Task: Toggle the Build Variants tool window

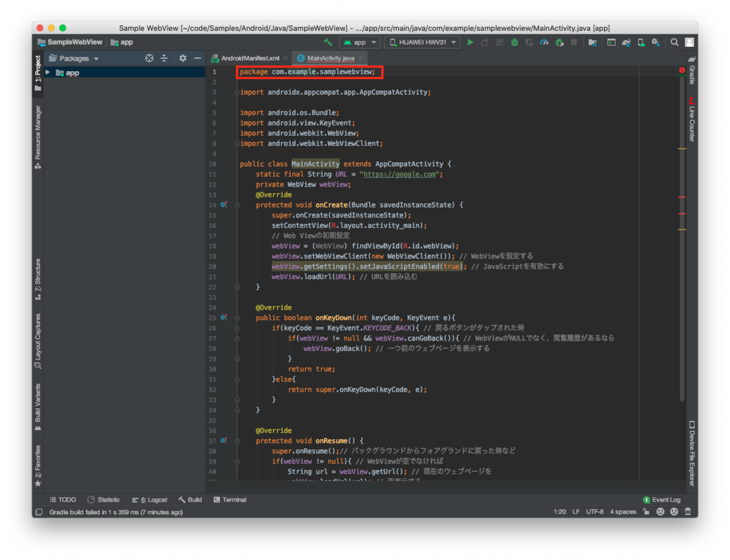Action: [x=38, y=407]
